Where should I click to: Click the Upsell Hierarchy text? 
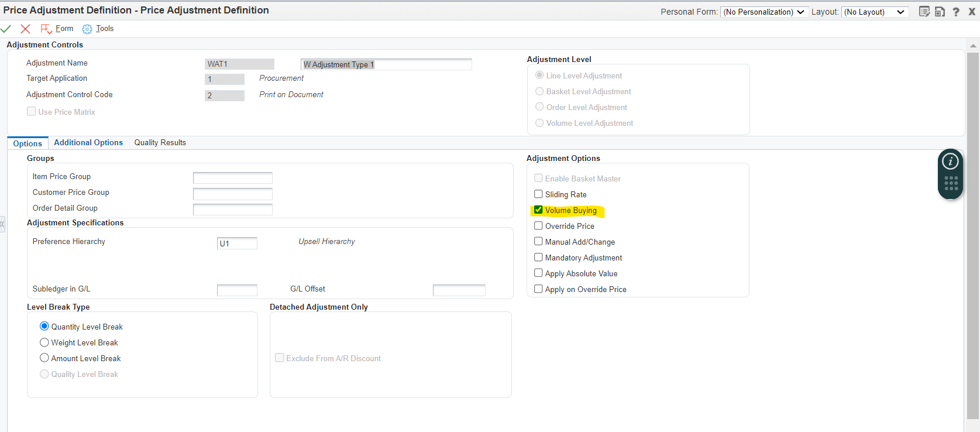pyautogui.click(x=326, y=241)
